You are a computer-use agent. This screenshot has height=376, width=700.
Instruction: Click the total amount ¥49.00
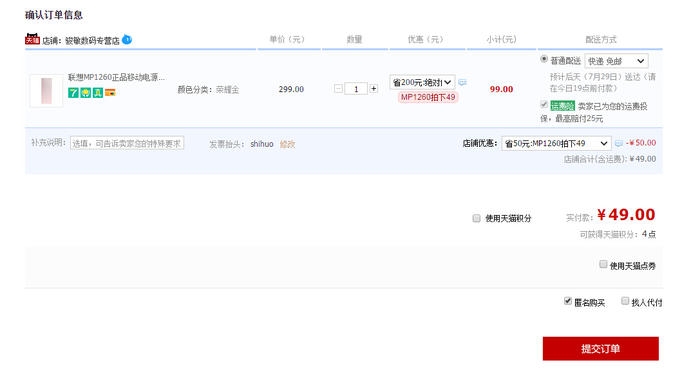626,215
